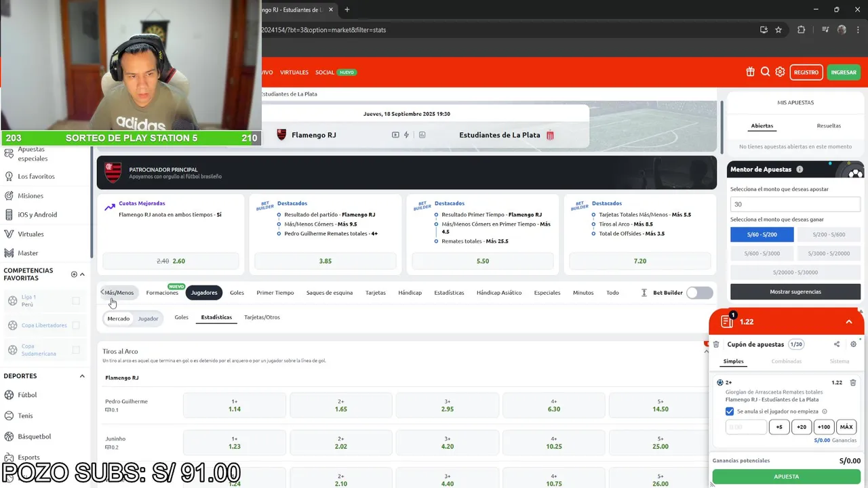The image size is (868, 488).
Task: Switch to Tarjetas/Otros sub-tab
Action: click(x=262, y=317)
